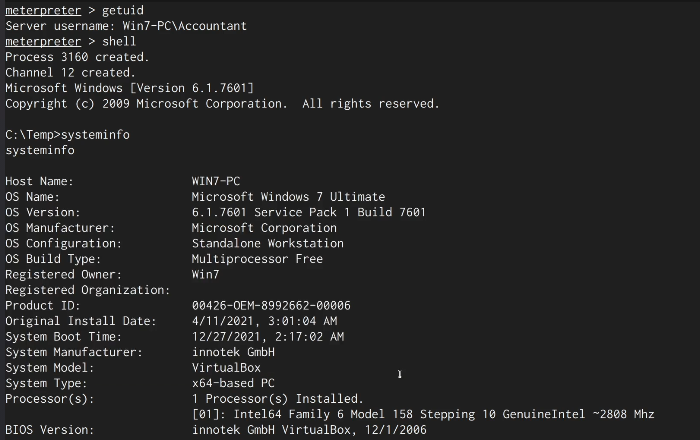The height and width of the screenshot is (440, 700).
Task: Click the shell command on the second prompt
Action: pyautogui.click(x=119, y=41)
